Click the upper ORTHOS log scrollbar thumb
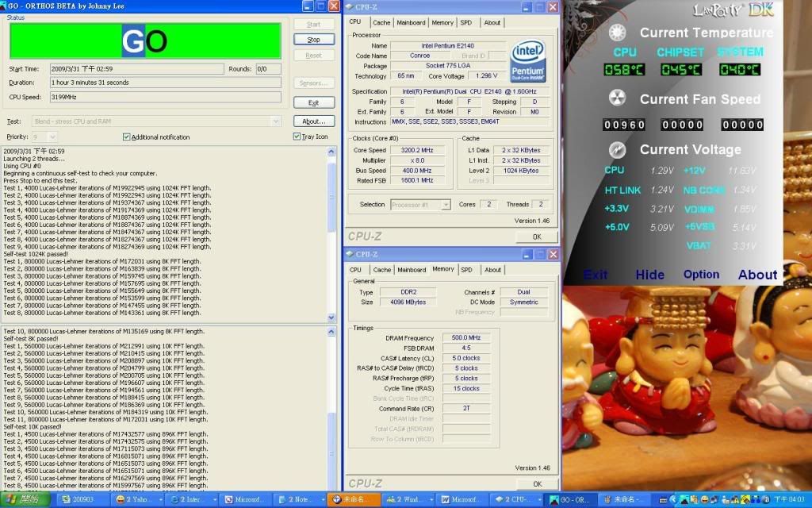Screen dimensions: 812x508 click(331, 198)
